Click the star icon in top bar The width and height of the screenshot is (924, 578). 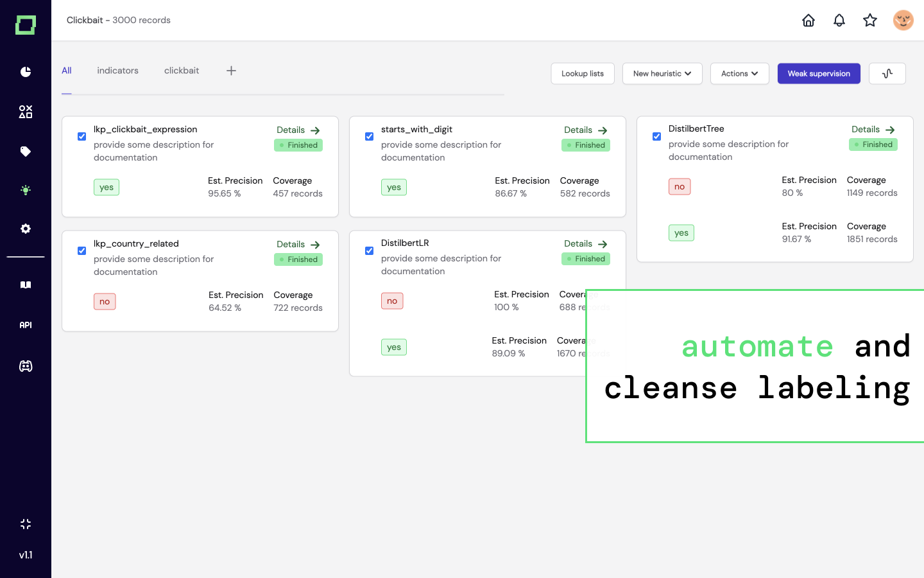(x=870, y=21)
